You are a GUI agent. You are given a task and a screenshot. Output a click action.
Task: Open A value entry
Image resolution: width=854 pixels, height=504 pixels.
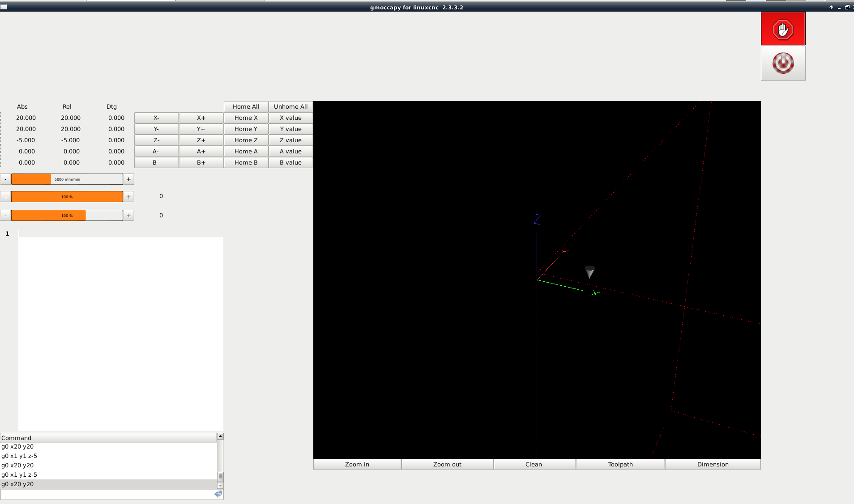pyautogui.click(x=290, y=151)
